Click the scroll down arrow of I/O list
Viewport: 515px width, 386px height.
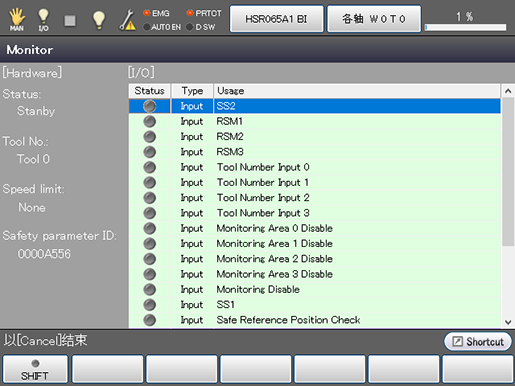click(x=508, y=322)
